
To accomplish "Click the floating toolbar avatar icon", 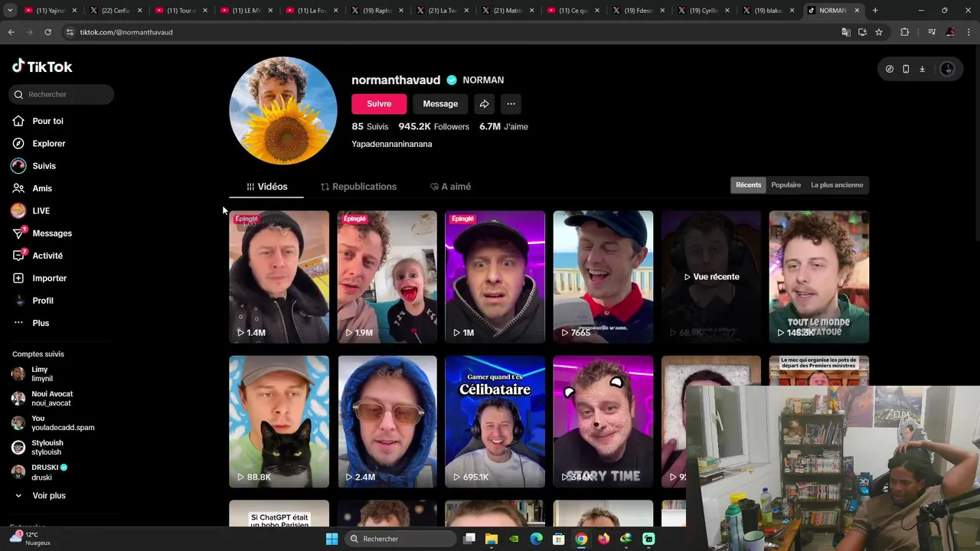I will click(947, 69).
